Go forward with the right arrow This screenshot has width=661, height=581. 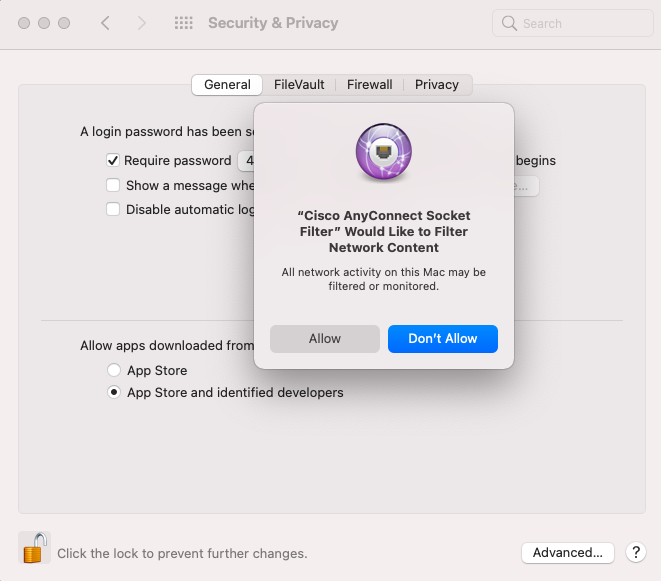point(141,23)
